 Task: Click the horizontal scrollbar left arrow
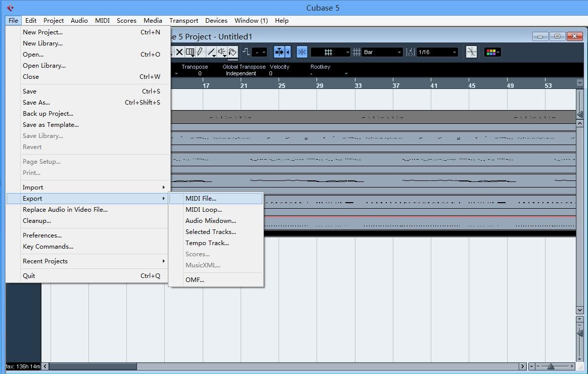coord(46,366)
